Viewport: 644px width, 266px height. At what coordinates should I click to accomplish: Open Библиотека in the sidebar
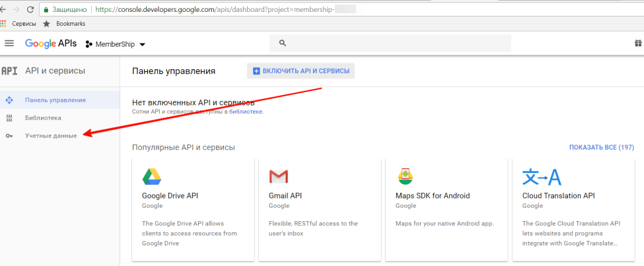tap(43, 117)
